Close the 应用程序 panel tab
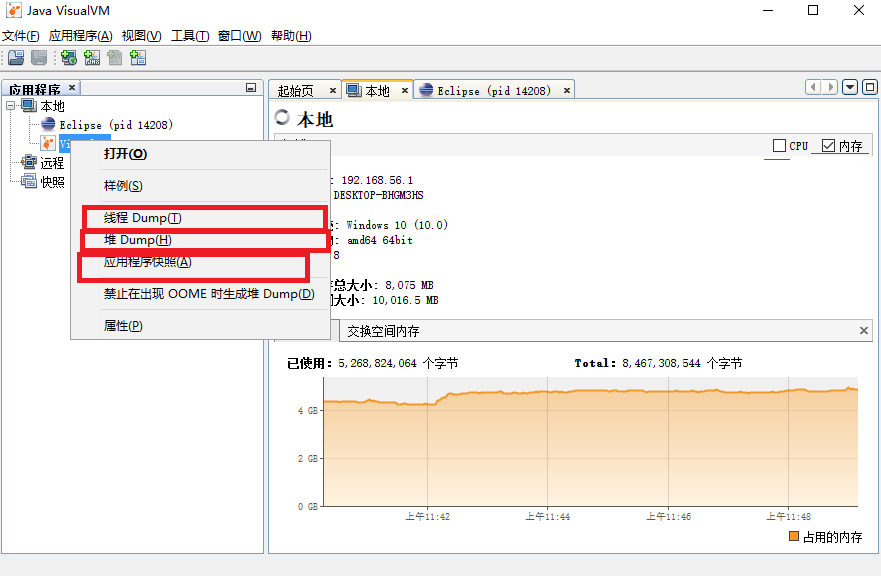The height and width of the screenshot is (576, 881). click(72, 88)
